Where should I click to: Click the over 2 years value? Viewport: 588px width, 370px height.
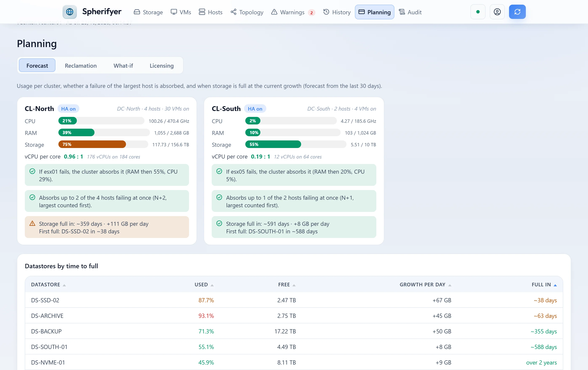tap(541, 362)
